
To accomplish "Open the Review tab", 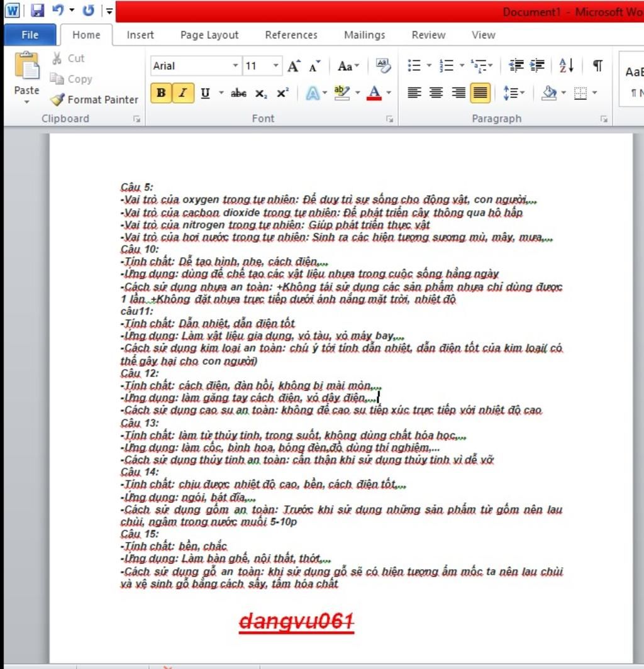I will click(x=428, y=35).
